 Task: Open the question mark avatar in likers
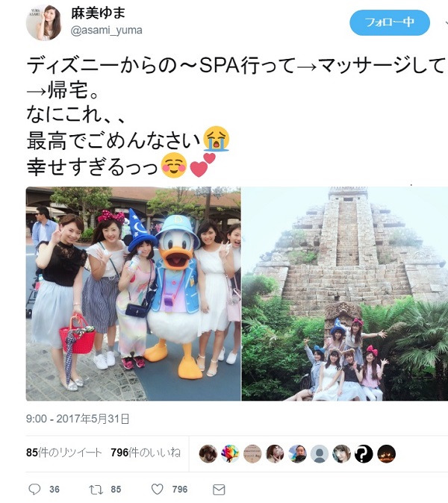(364, 454)
